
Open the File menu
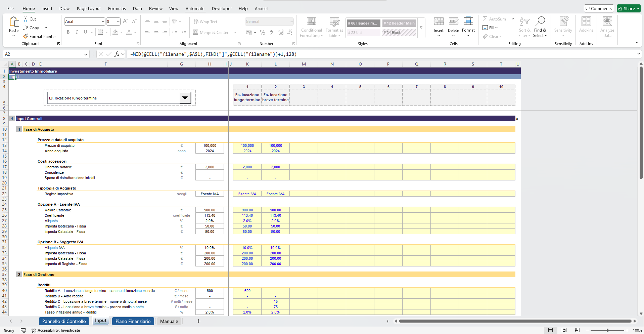click(x=11, y=8)
